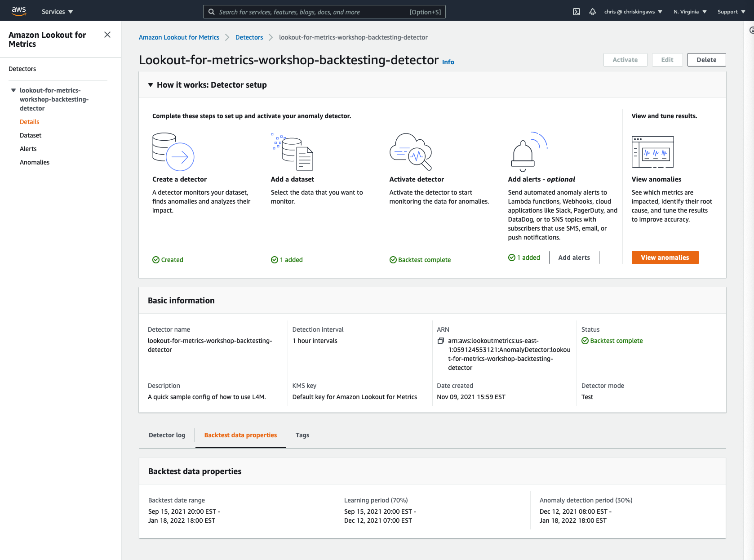The width and height of the screenshot is (754, 560).
Task: Click 'A quick sample config of how to use L4M.'
Action: pos(207,397)
